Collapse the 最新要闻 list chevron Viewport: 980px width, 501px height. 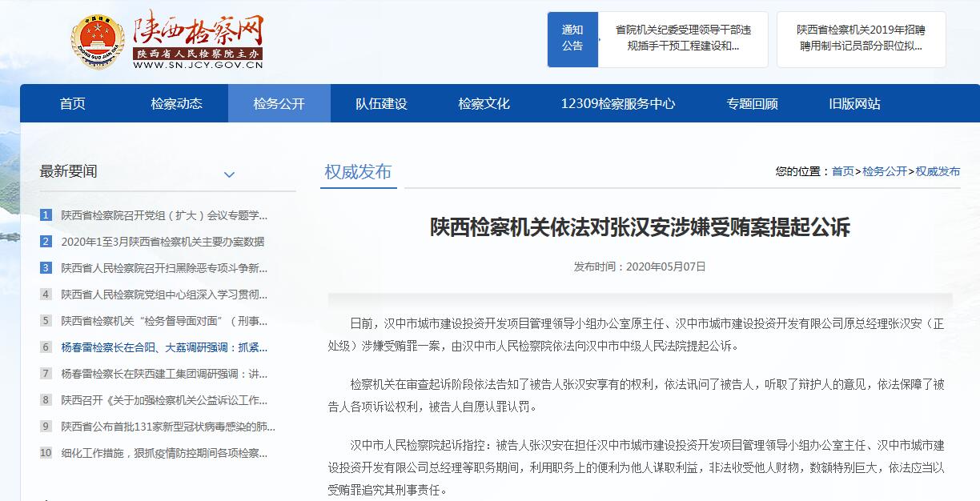(x=230, y=174)
